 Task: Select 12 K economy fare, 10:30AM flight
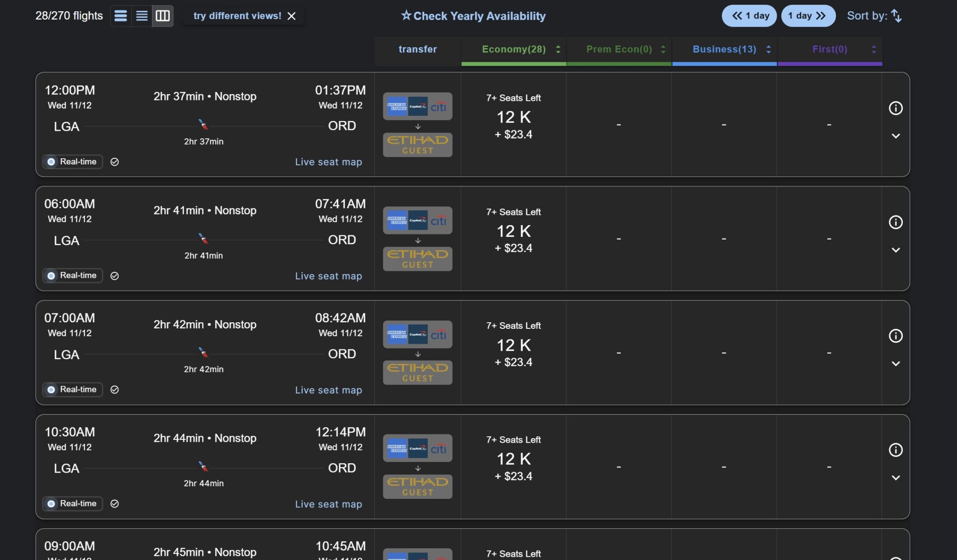pyautogui.click(x=514, y=459)
